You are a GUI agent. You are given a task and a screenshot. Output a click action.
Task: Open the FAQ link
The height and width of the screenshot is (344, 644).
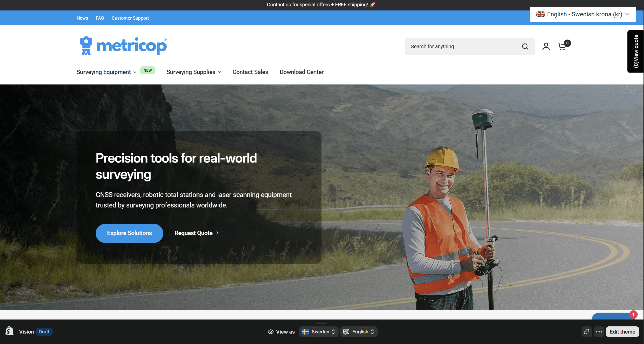[x=100, y=18]
